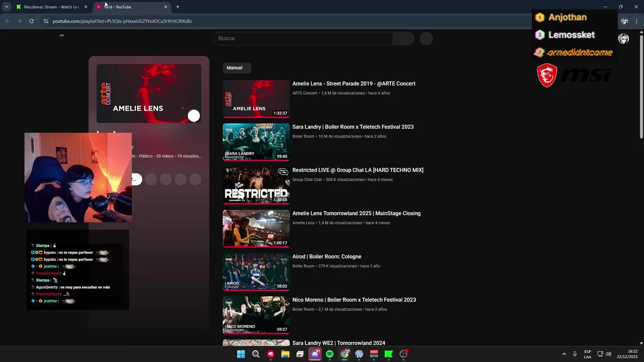Open title Sara Landry Boiler Room x Teletech

click(353, 127)
